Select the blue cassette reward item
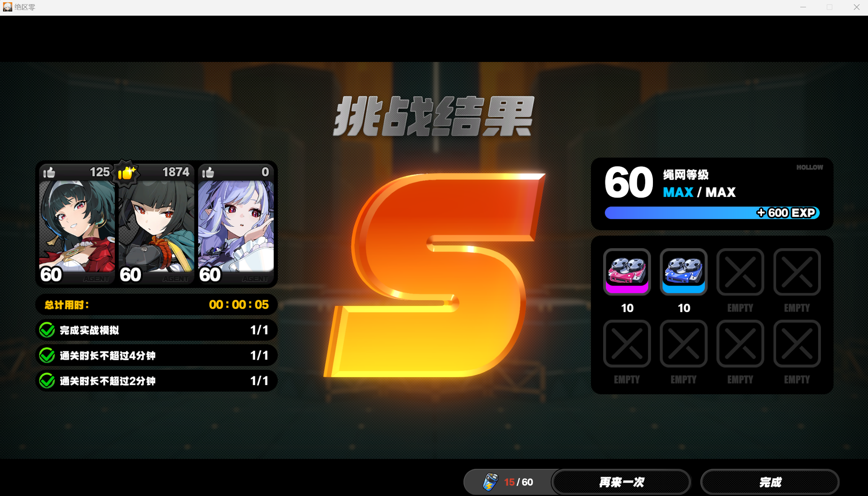 pyautogui.click(x=684, y=272)
